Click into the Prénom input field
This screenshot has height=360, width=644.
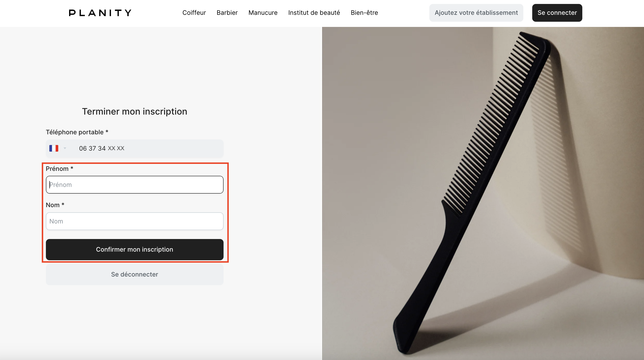tap(134, 185)
